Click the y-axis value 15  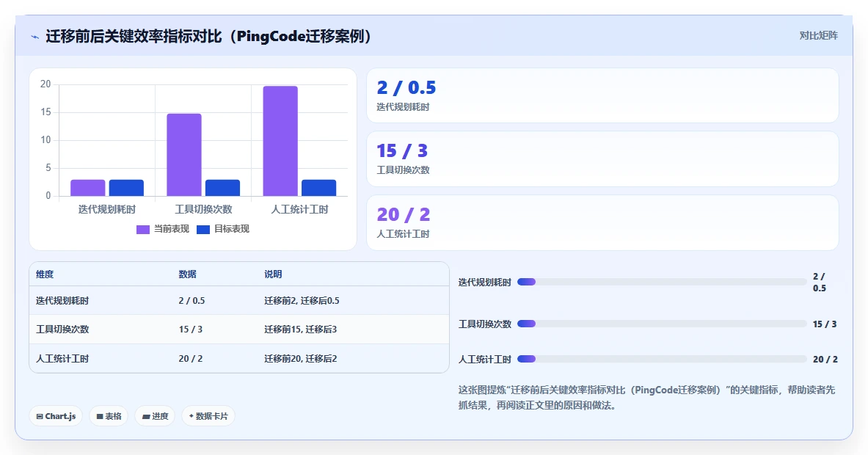pos(45,112)
